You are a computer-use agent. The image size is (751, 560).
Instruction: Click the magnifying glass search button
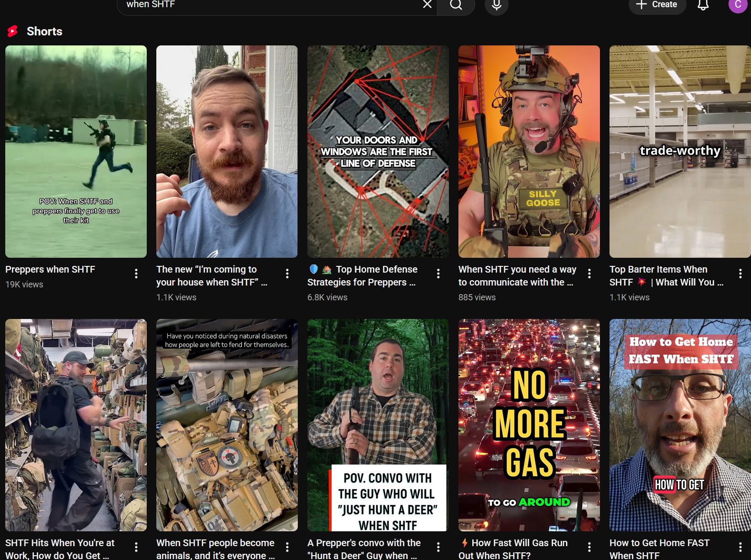click(x=456, y=5)
